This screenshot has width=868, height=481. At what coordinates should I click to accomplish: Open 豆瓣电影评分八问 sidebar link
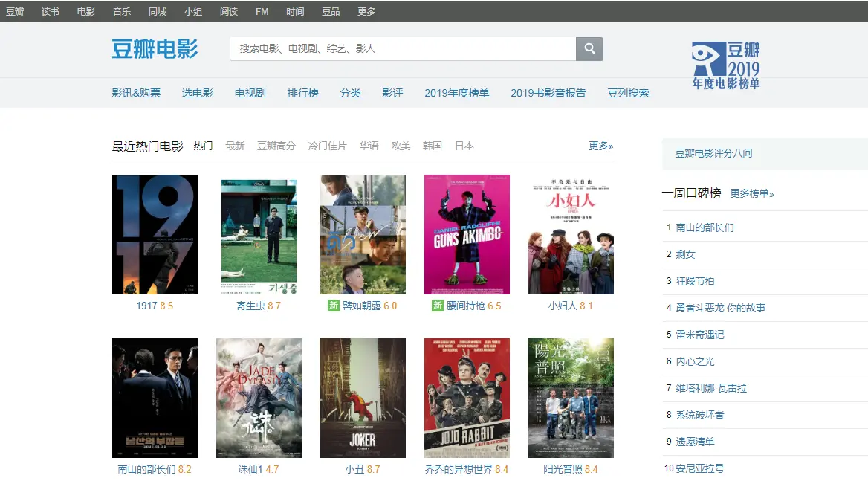[x=713, y=153]
